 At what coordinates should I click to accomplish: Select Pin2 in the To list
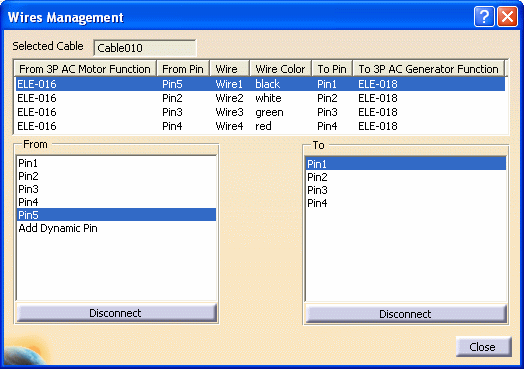click(406, 177)
